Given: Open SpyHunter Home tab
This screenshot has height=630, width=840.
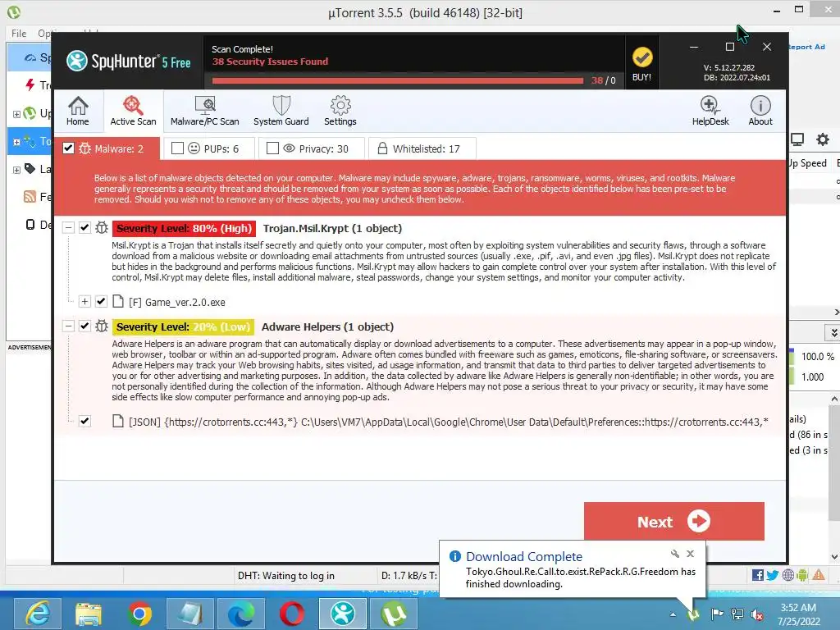Looking at the screenshot, I should [x=78, y=111].
